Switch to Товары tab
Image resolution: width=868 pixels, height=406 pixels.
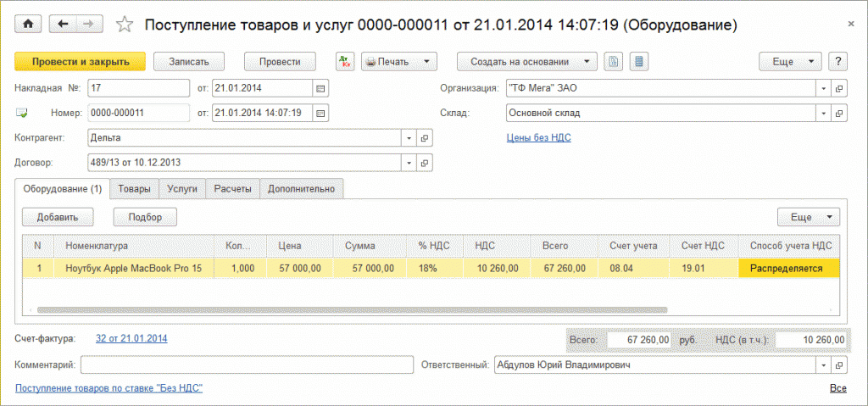134,189
